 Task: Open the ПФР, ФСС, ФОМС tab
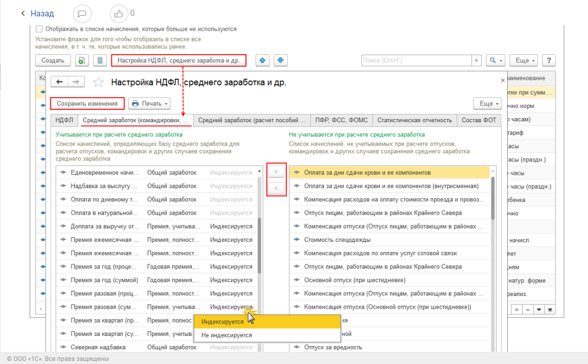click(x=342, y=120)
